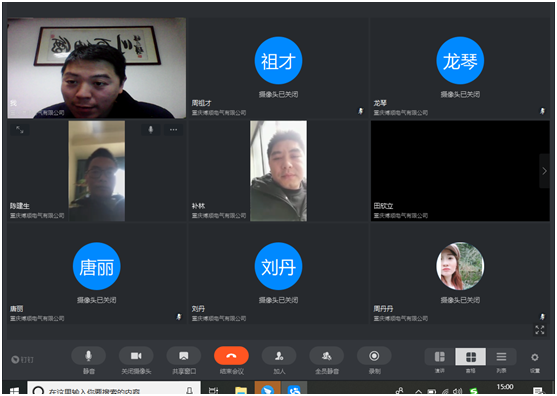The height and width of the screenshot is (396, 557).
Task: Select 补林's video feed
Action: 278,171
